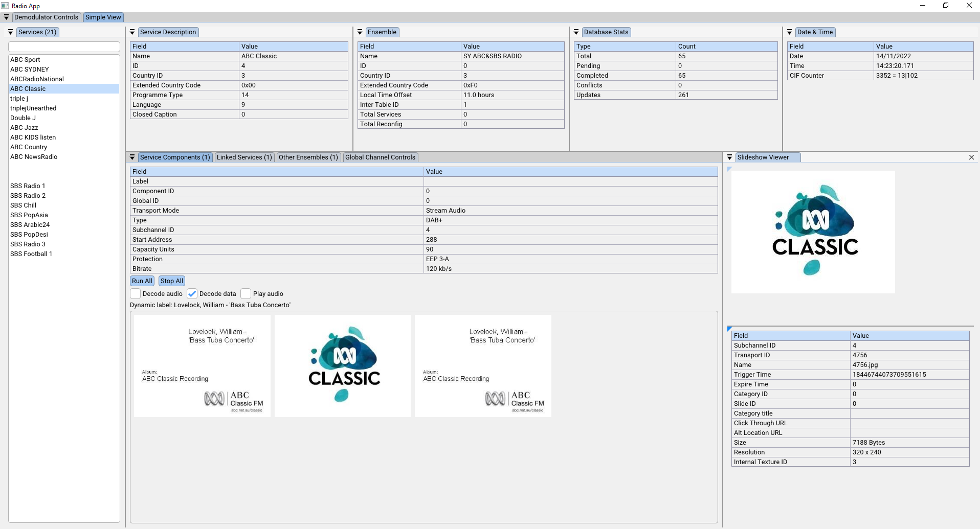Select SBS Radio 1 service

[x=64, y=186]
